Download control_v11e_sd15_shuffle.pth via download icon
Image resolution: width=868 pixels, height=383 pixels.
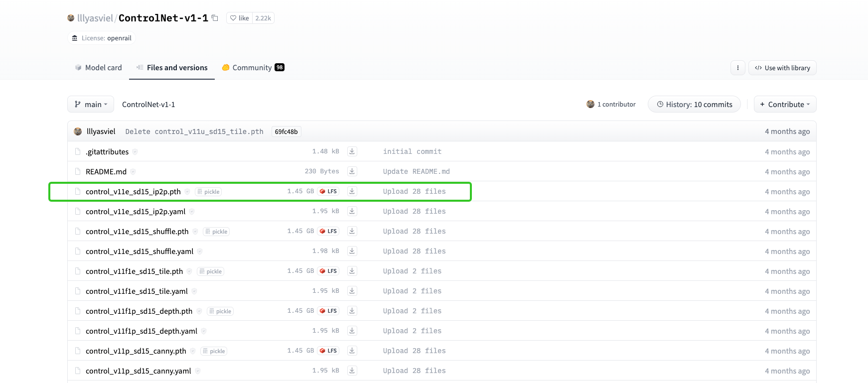352,231
